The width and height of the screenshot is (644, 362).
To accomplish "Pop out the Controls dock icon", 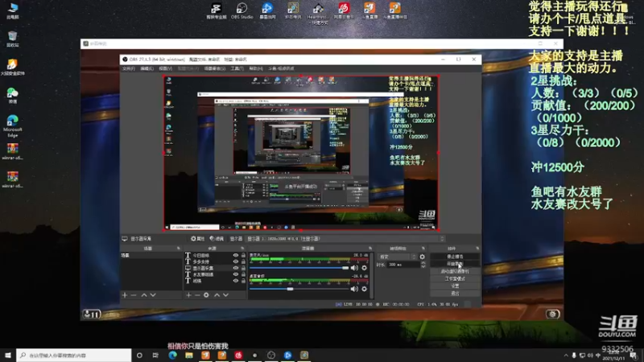I will coord(477,249).
